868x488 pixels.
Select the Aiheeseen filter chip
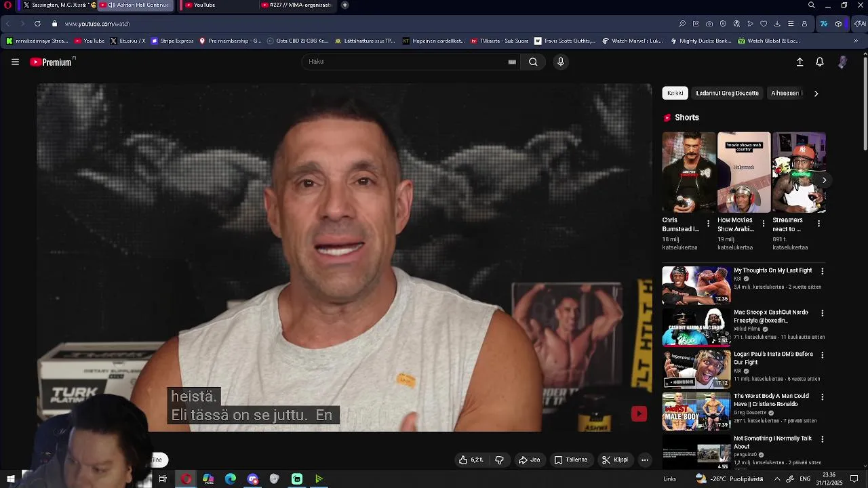[x=785, y=93]
